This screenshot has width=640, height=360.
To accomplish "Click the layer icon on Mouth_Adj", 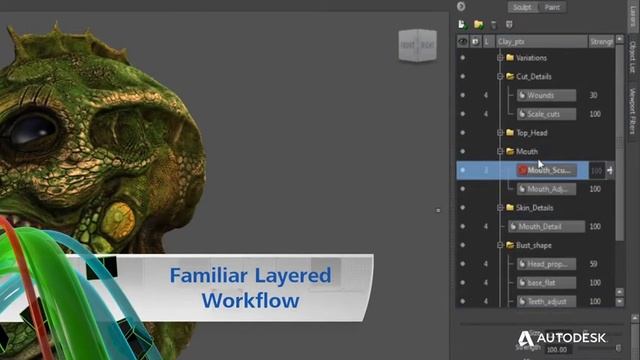I will [x=522, y=189].
